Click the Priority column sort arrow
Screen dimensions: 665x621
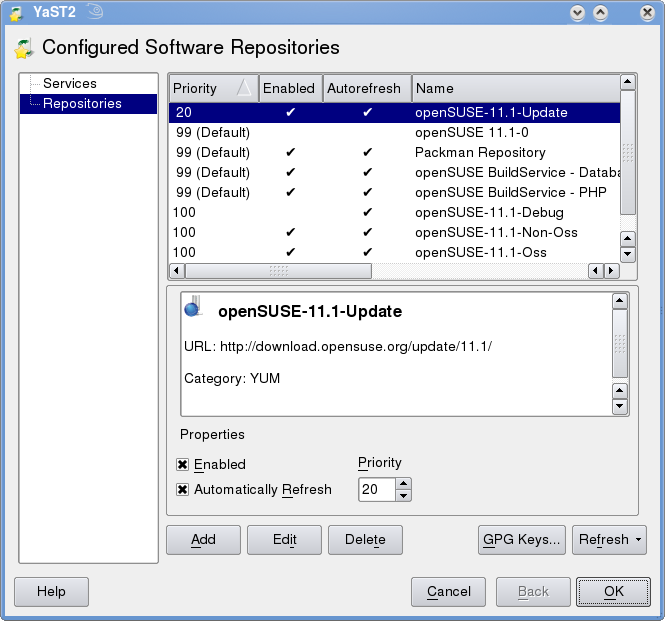[x=244, y=88]
